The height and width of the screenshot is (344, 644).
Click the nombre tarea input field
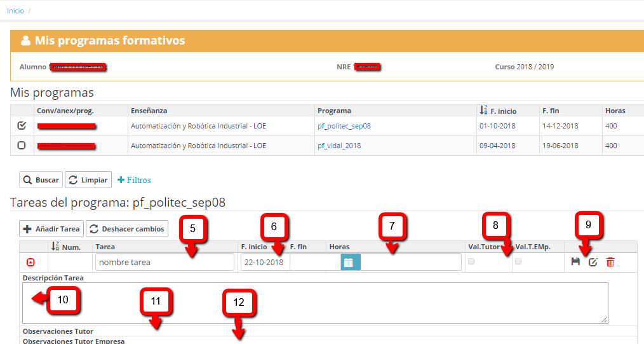pyautogui.click(x=164, y=262)
